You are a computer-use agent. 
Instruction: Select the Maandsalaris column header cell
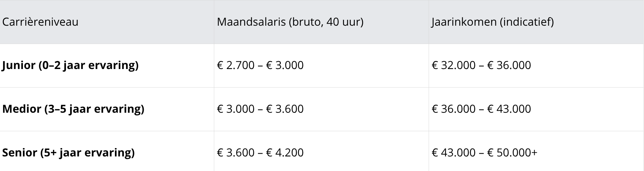pos(290,22)
